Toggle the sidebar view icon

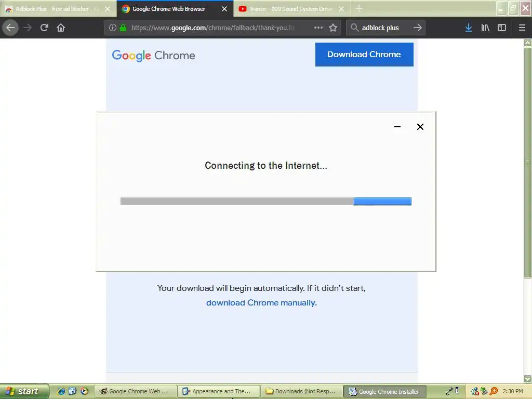point(502,28)
